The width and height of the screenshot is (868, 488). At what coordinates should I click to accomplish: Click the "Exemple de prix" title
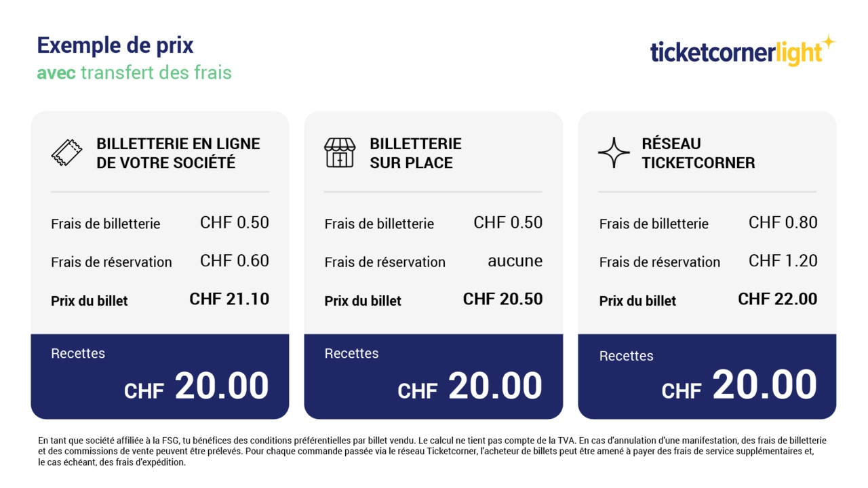click(115, 45)
